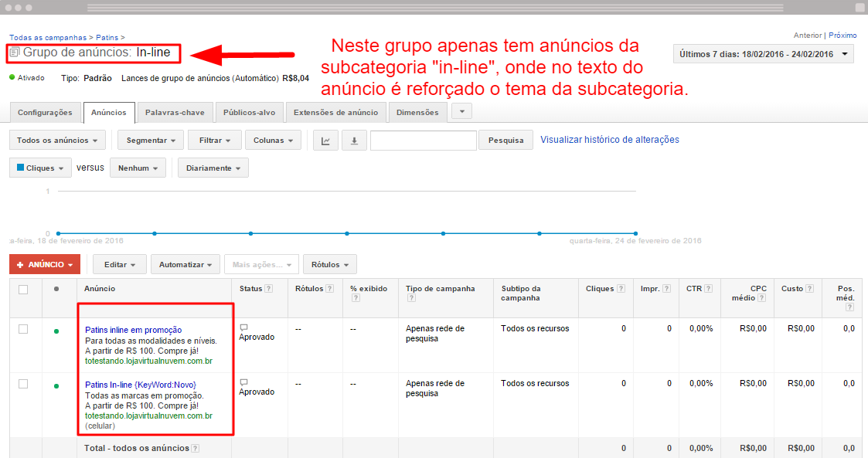Open Colunas dropdown
Screen dimensions: 868x458
[273, 141]
